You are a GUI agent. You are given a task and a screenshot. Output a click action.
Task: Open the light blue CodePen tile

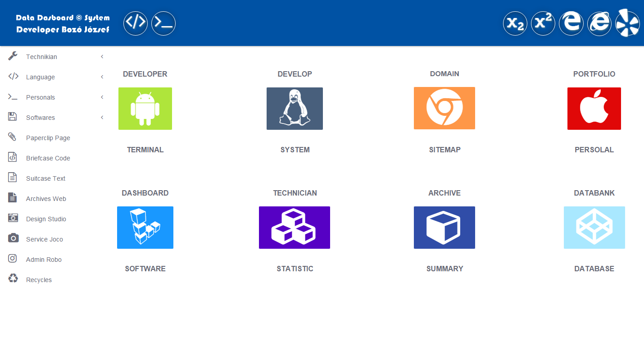[594, 228]
